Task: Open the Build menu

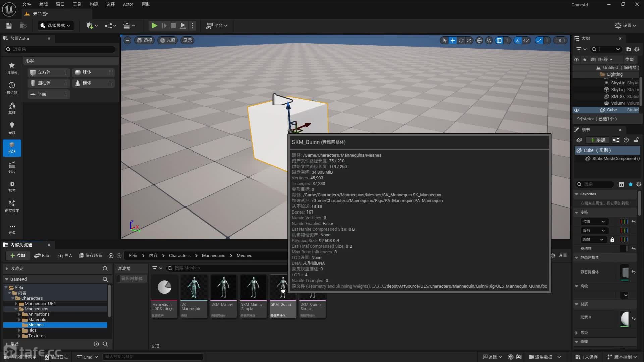Action: pos(94,4)
